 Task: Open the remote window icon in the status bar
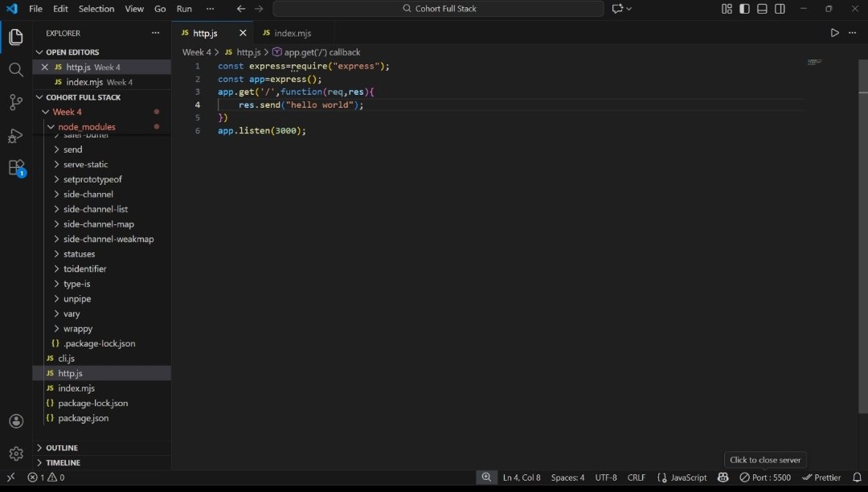(10, 477)
